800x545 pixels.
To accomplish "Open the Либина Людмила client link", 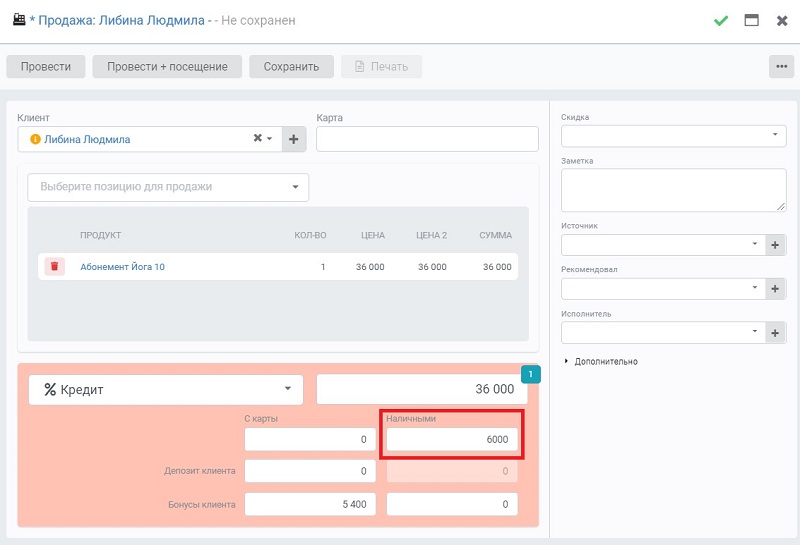I will 87,139.
